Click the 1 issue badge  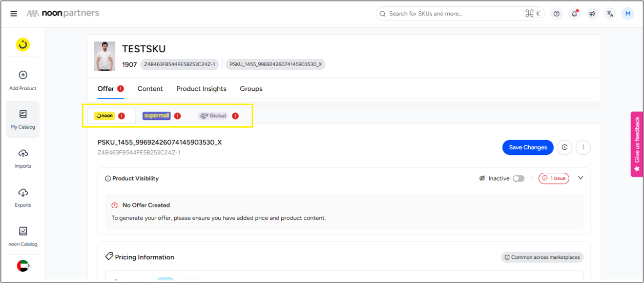553,178
